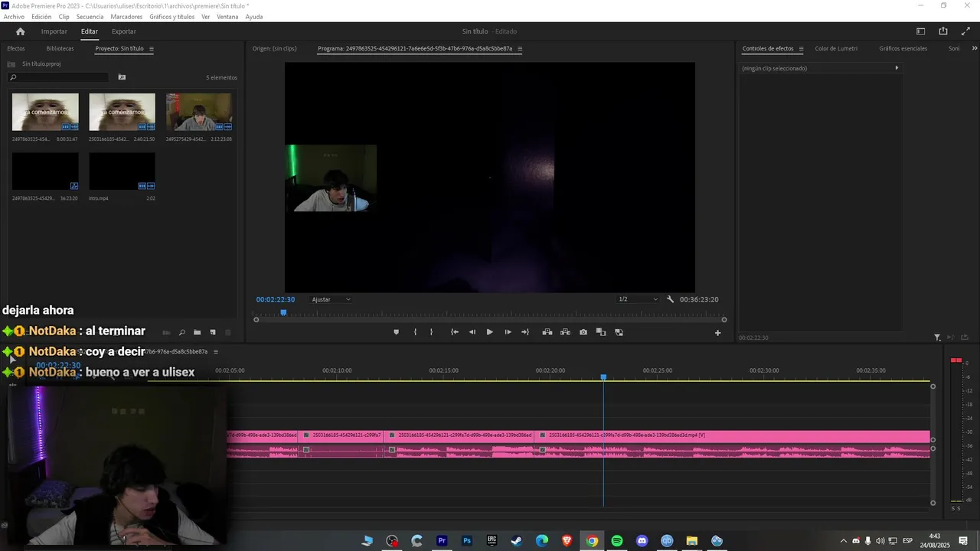980x551 pixels.
Task: Select the pink video clip ending in .mp4 [V]
Action: pos(732,435)
